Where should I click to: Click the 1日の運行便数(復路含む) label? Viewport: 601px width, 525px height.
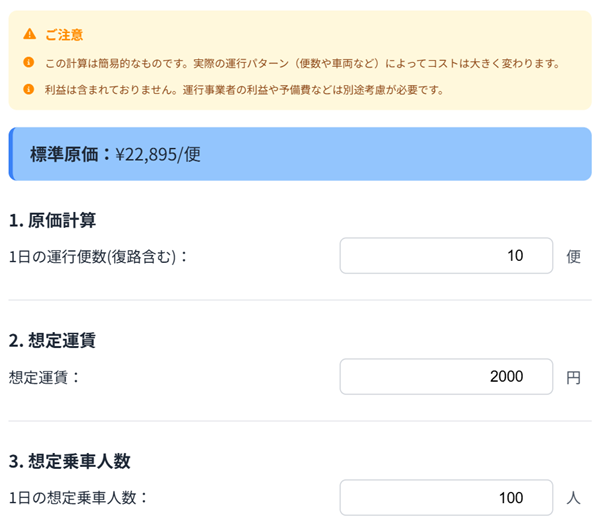tap(98, 256)
